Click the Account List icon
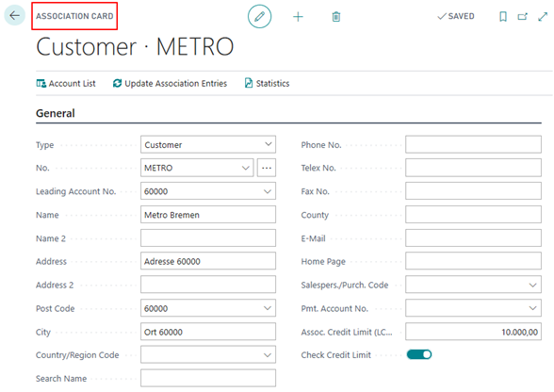The height and width of the screenshot is (392, 554). click(x=41, y=84)
